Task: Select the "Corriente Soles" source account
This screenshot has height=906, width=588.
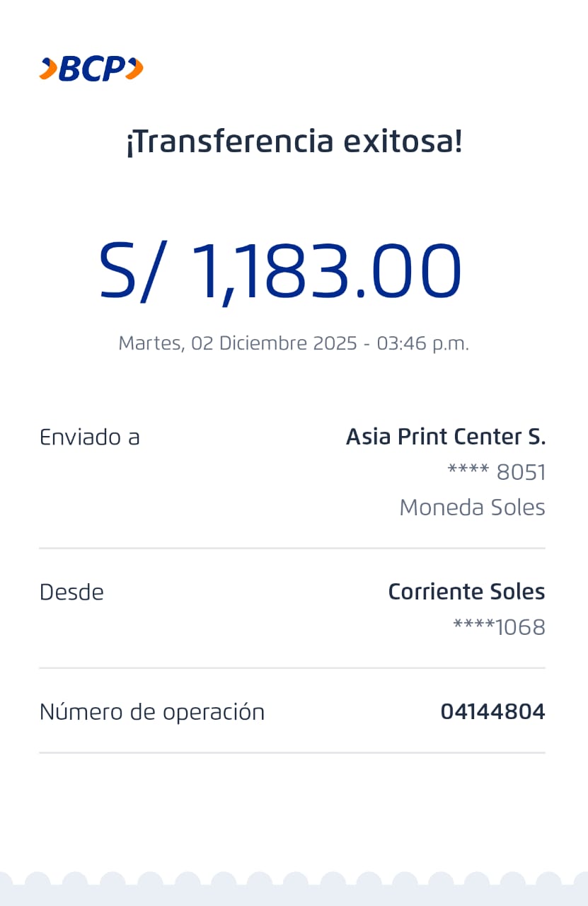Action: tap(466, 592)
